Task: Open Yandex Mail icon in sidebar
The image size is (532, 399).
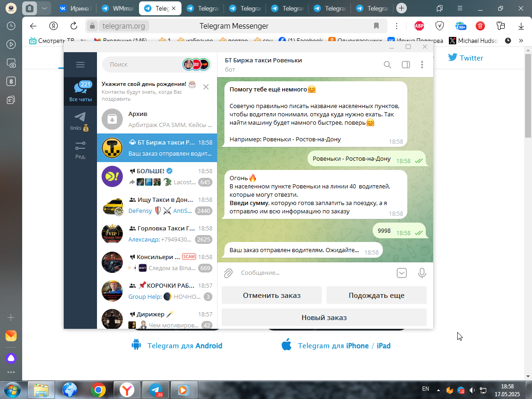Action: coord(11,336)
